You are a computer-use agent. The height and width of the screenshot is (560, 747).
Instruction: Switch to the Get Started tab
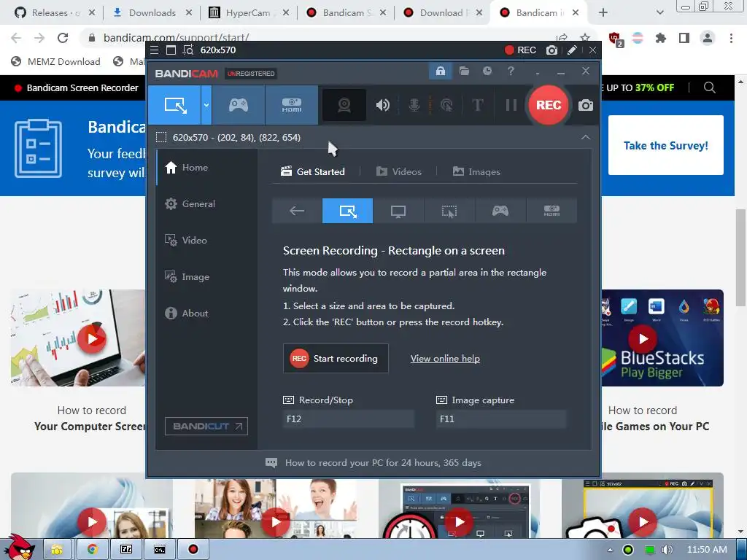coord(313,171)
